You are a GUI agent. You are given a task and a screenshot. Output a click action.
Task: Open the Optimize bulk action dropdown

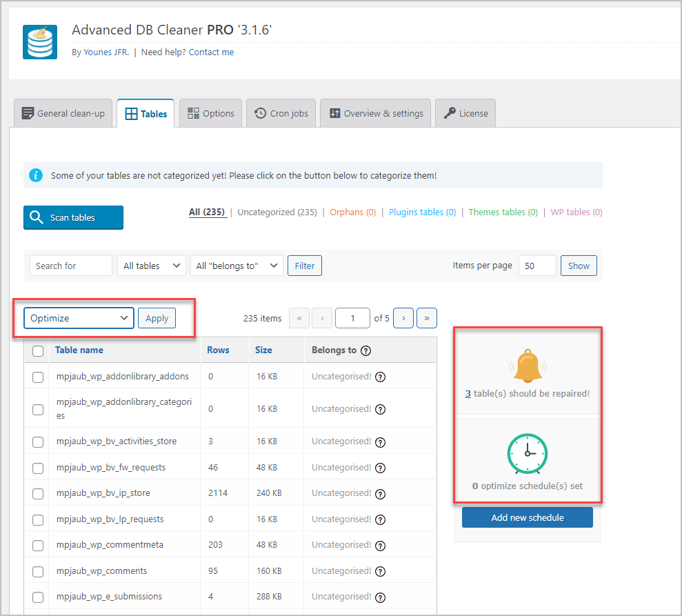click(78, 317)
